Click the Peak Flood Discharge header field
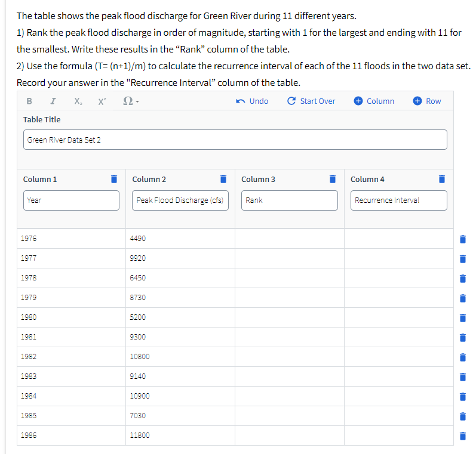 (180, 200)
